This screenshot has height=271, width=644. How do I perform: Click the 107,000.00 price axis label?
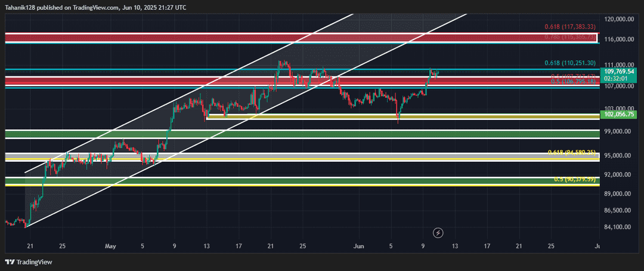tap(620, 87)
